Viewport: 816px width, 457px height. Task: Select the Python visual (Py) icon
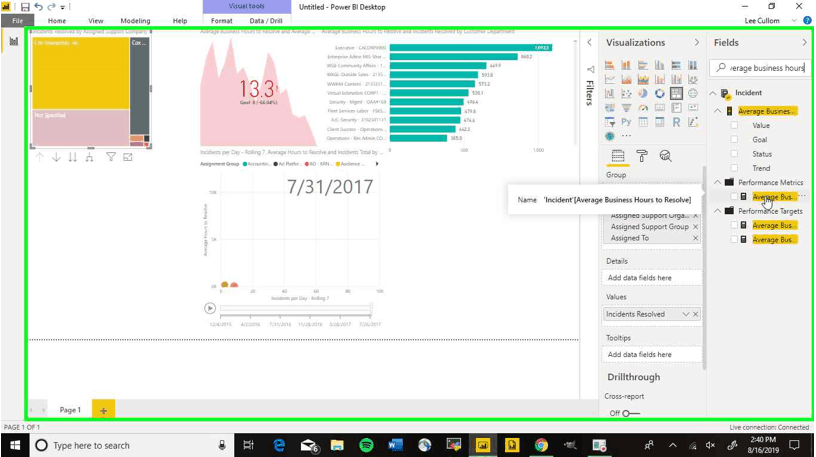tap(626, 122)
